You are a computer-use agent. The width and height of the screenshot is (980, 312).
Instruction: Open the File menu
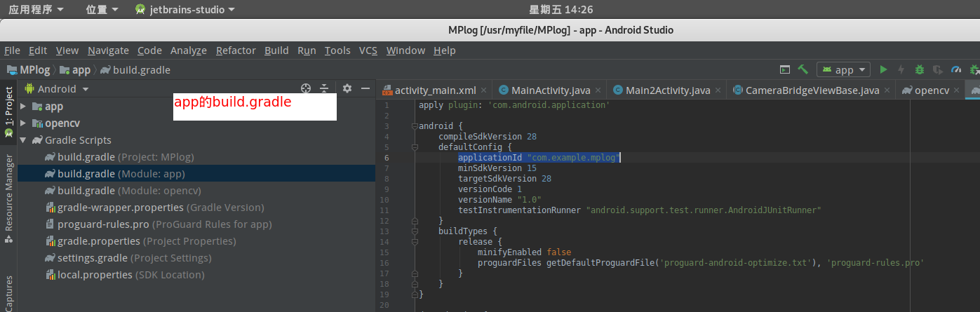[x=12, y=50]
